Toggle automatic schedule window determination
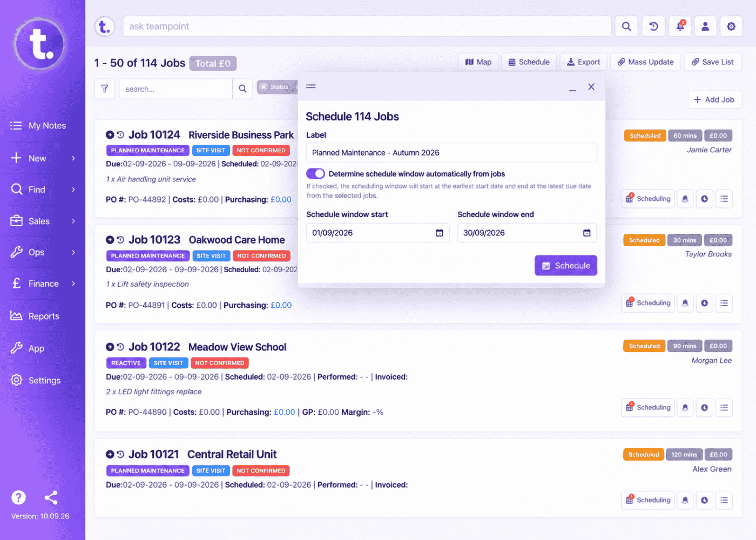Screen dimensions: 756x540 click(x=315, y=174)
